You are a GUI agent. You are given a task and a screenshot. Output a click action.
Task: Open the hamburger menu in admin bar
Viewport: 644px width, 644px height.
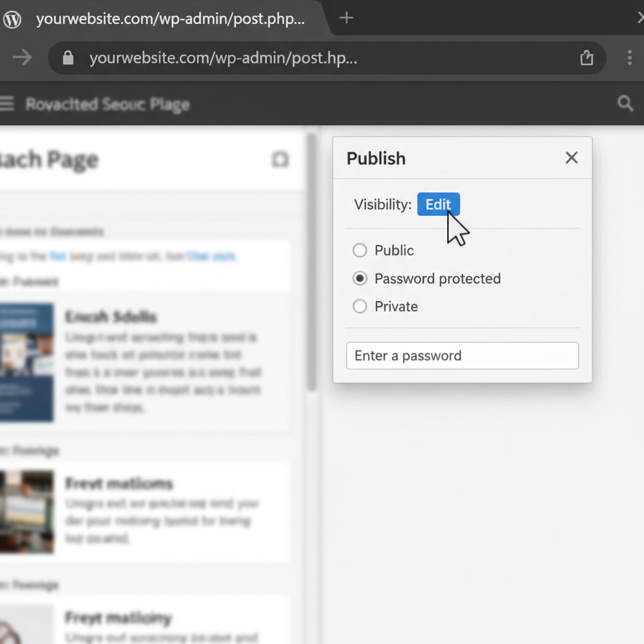(x=6, y=104)
